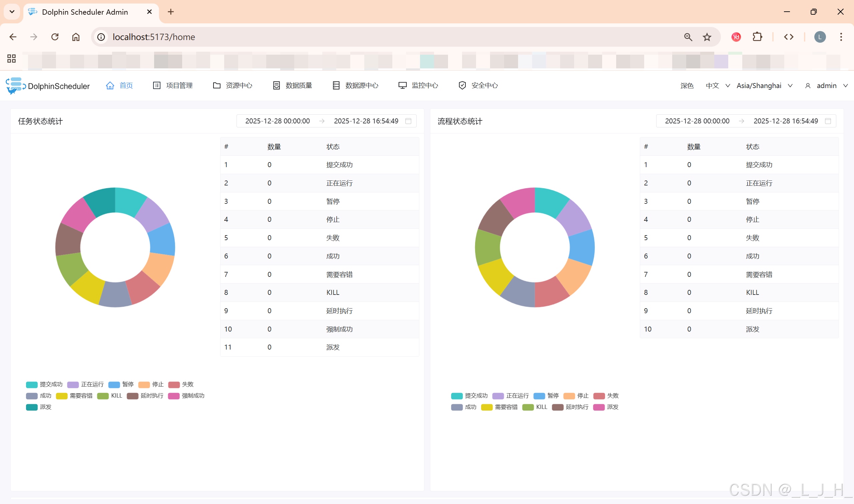The width and height of the screenshot is (854, 504).
Task: Open the Yd extension icon
Action: pyautogui.click(x=736, y=37)
